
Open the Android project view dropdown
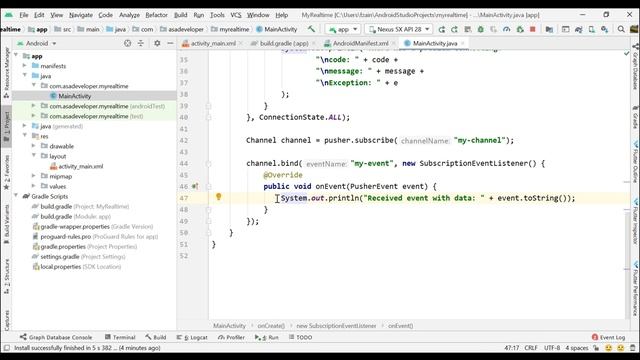click(36, 43)
